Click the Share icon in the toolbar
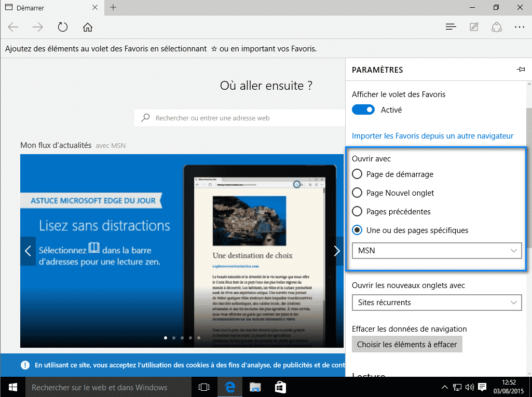The image size is (532, 397). [497, 27]
